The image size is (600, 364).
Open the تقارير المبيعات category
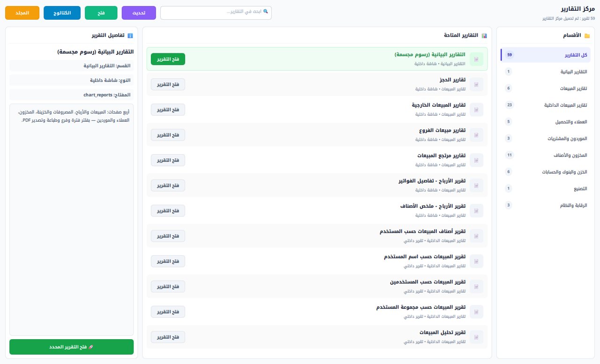click(x=546, y=88)
